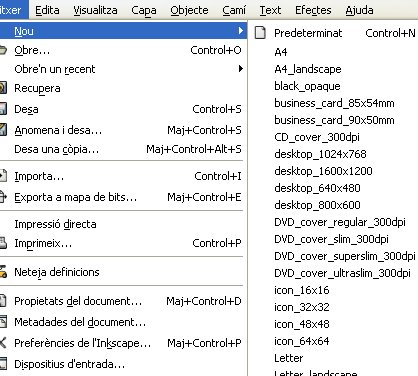Click the floppy icon next to Desa
Viewport: 418px width, 376px height.
coord(3,109)
